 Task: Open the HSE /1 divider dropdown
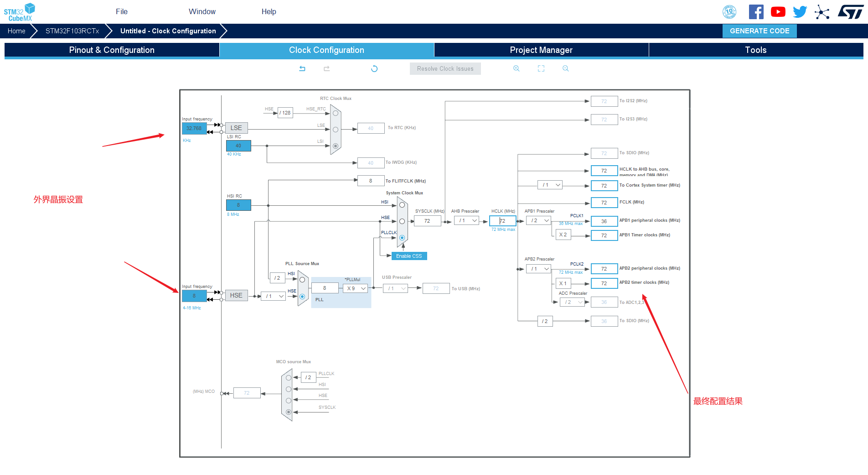pos(273,296)
